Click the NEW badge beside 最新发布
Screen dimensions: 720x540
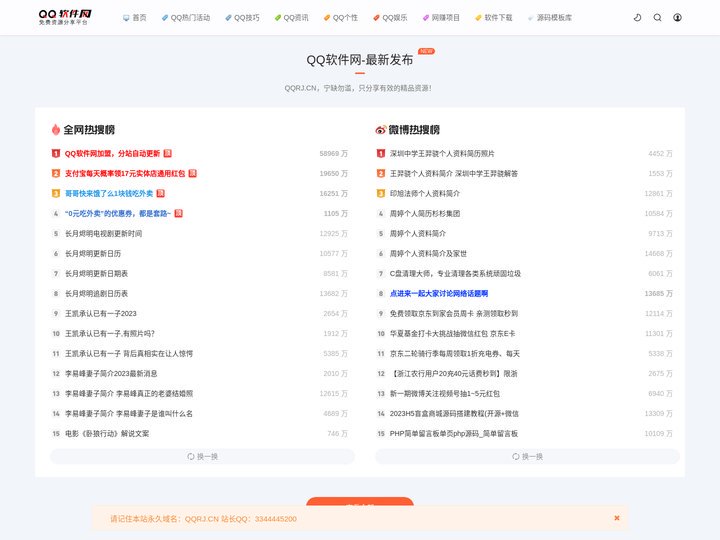(426, 51)
